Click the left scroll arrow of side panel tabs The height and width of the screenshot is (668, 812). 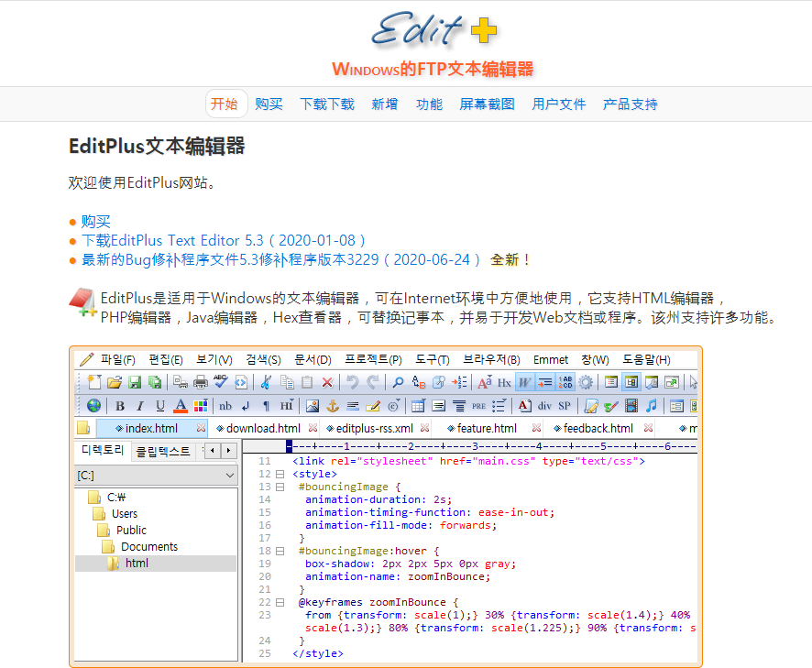coord(213,451)
